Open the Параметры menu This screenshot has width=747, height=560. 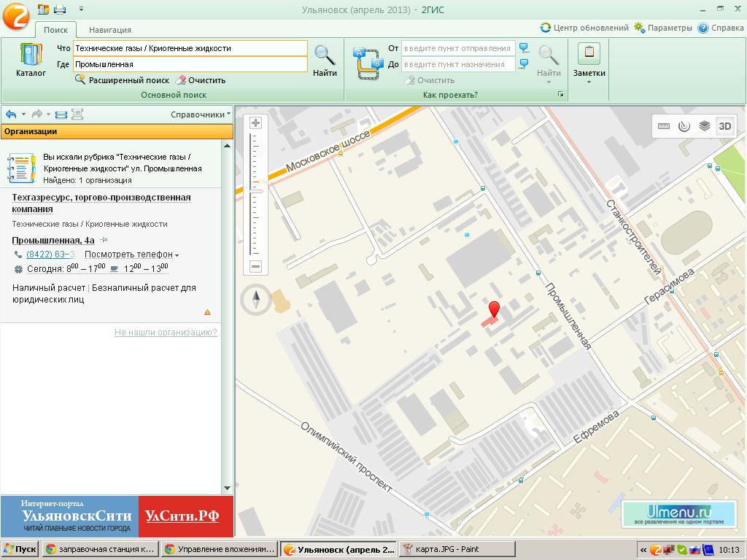click(662, 28)
